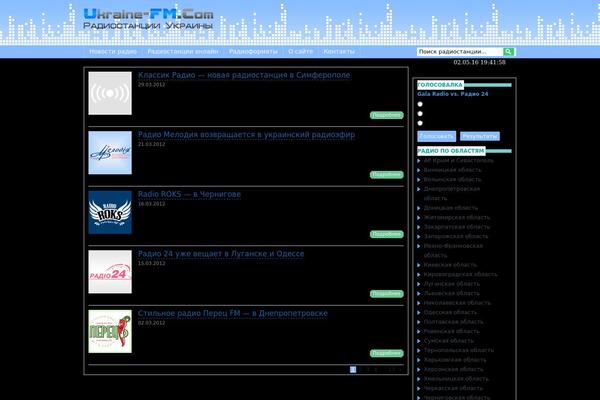
Task: Click arrow bullet beside Донецкая область
Action: [419, 208]
